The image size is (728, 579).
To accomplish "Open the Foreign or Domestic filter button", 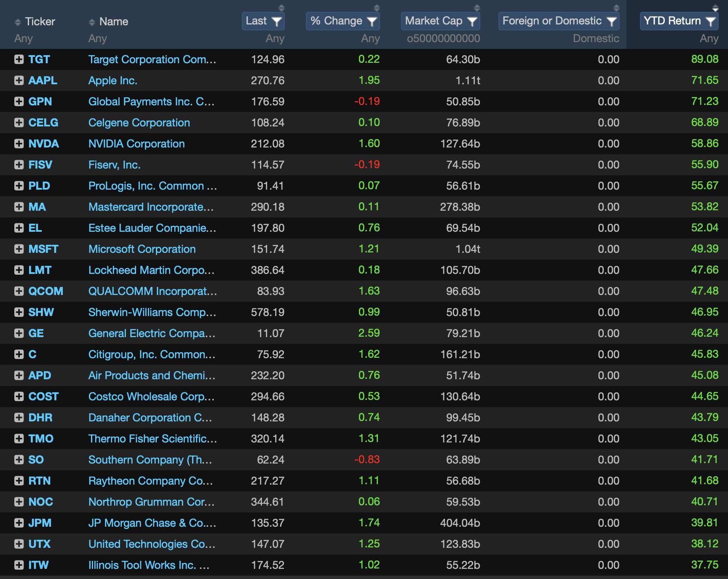I will click(x=559, y=21).
